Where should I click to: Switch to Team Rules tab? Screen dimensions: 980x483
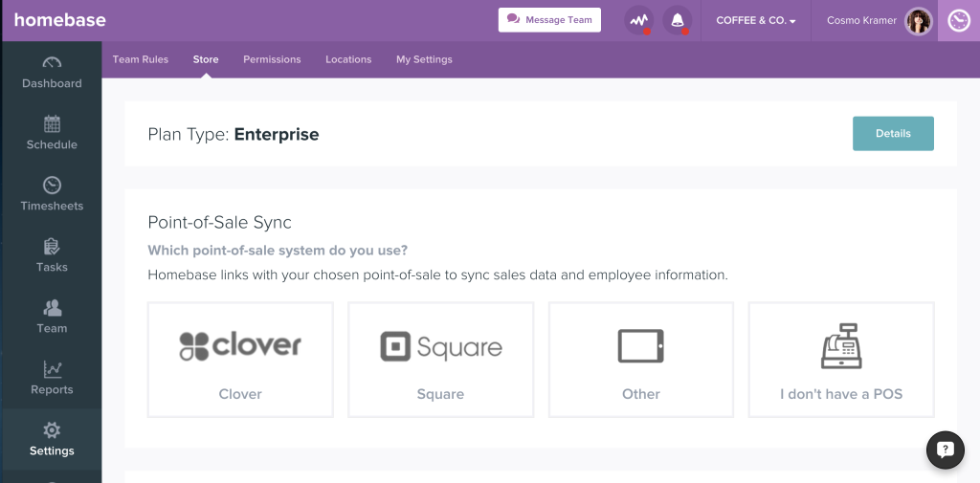[x=141, y=59]
